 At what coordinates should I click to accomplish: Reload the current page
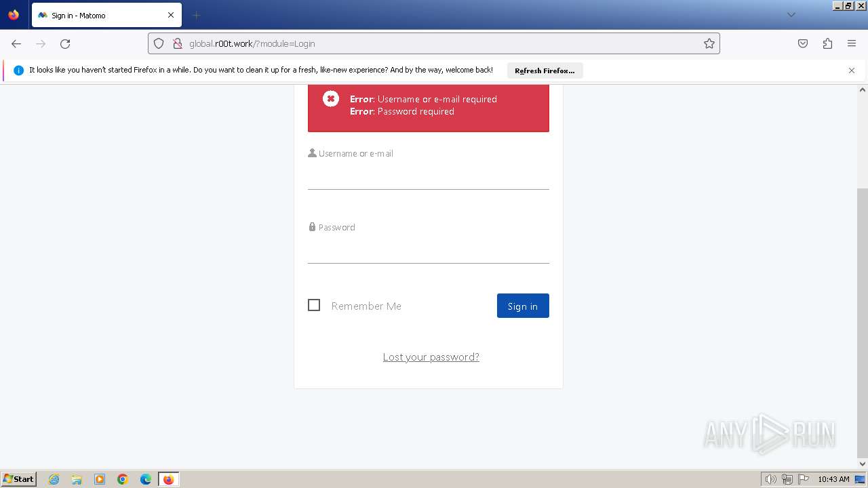coord(65,43)
